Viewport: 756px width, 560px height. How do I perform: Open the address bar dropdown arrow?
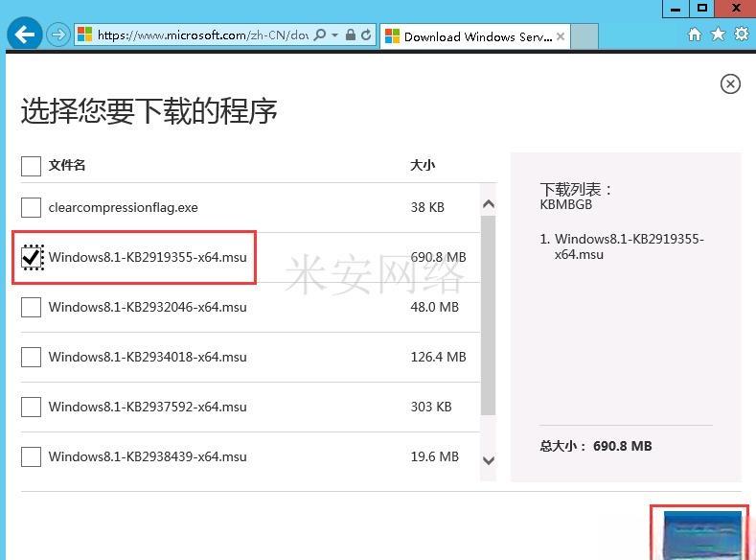click(335, 35)
